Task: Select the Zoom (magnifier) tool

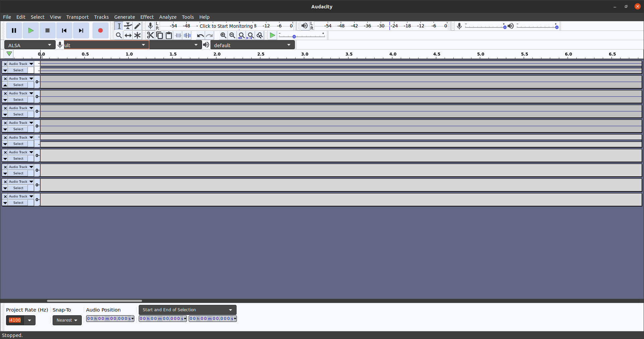Action: pos(119,35)
